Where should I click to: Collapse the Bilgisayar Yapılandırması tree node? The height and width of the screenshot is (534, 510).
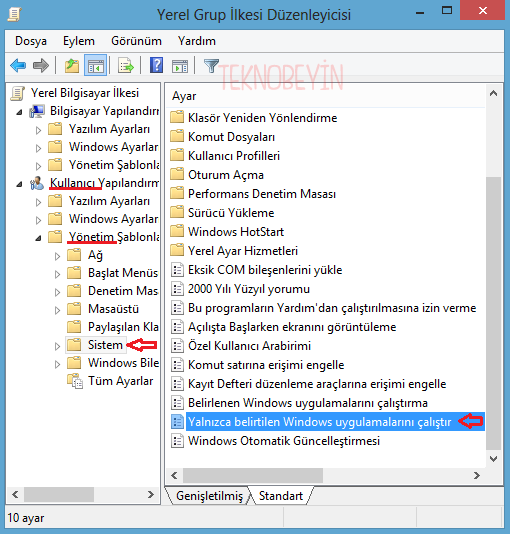[x=19, y=112]
